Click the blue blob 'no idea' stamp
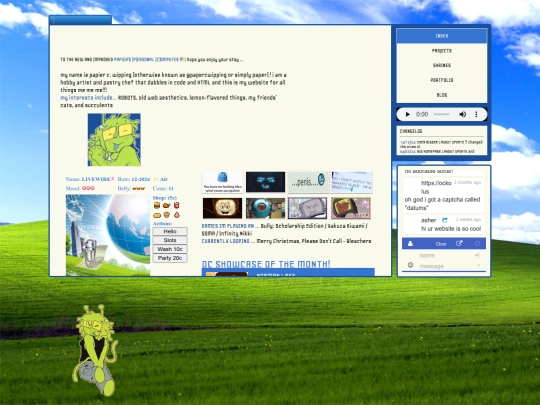Image resolution: width=540 pixels, height=405 pixels. [222, 182]
